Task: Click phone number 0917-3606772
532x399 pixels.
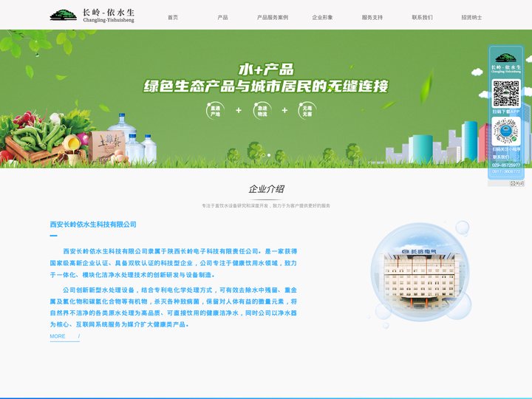Action: [506, 171]
